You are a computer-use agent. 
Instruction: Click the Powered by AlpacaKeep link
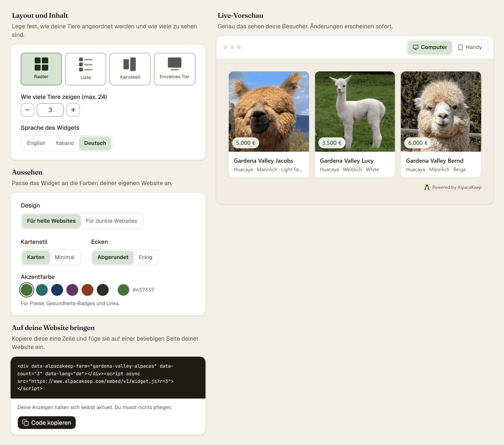pos(453,187)
